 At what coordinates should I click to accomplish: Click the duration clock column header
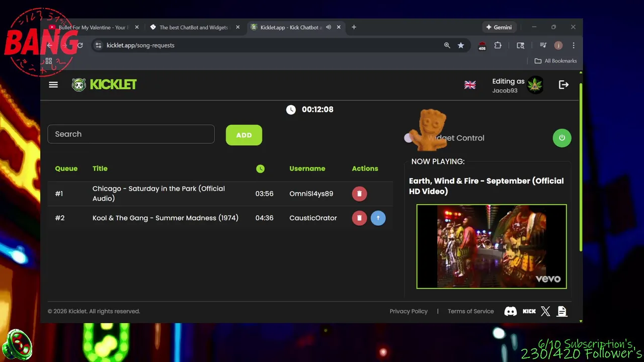point(260,169)
